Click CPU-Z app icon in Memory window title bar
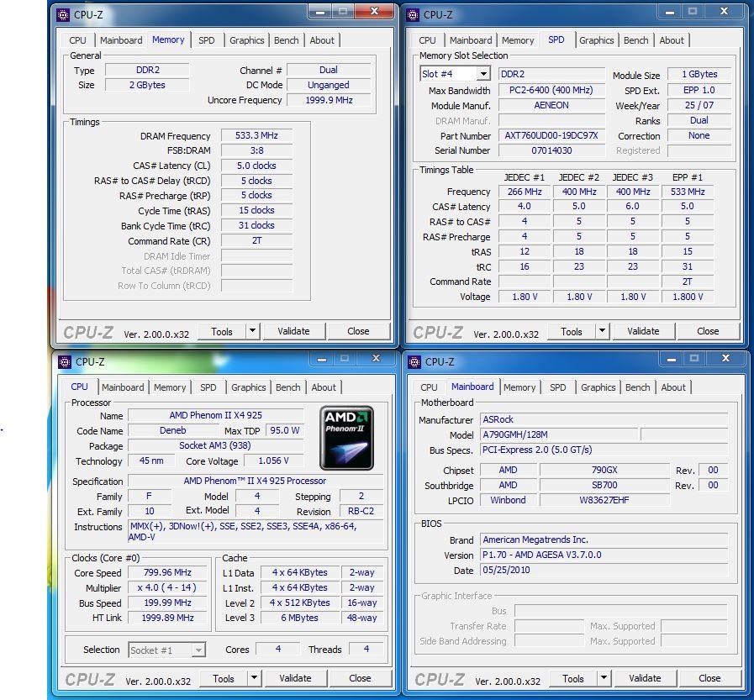This screenshot has height=700, width=754. coord(63,15)
